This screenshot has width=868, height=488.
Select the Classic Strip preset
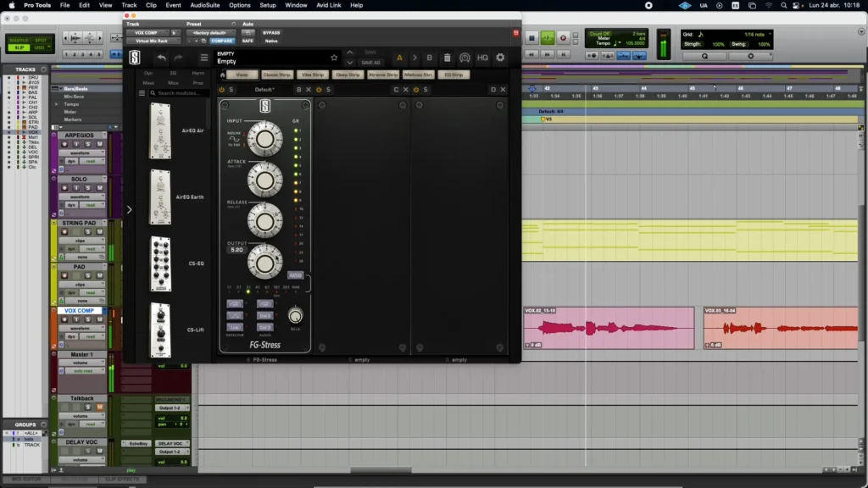click(277, 75)
